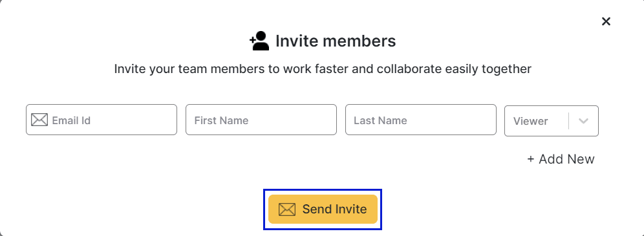Screen dimensions: 644x236
Task: Click the Add New text link
Action: pyautogui.click(x=566, y=159)
